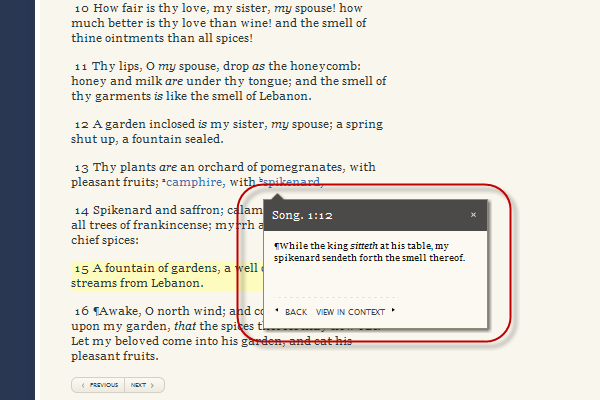Open VIEW IN CONTEXT link
Viewport: 600px width, 400px height.
(351, 311)
